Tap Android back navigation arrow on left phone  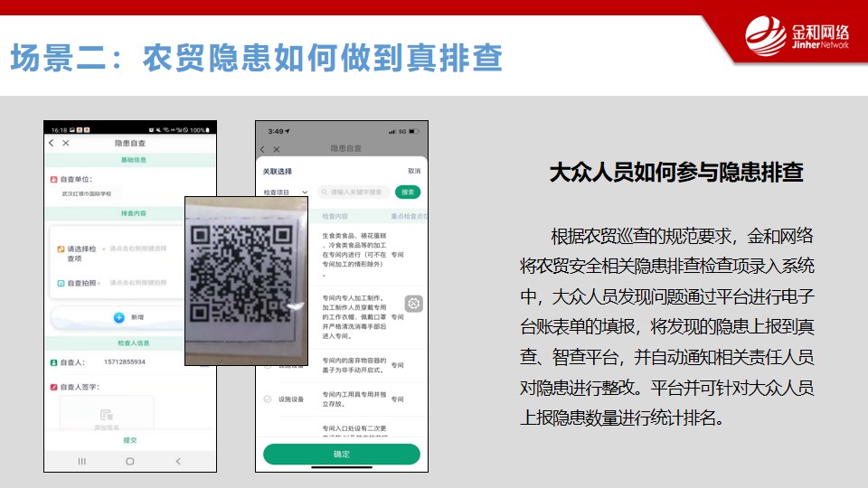178,461
